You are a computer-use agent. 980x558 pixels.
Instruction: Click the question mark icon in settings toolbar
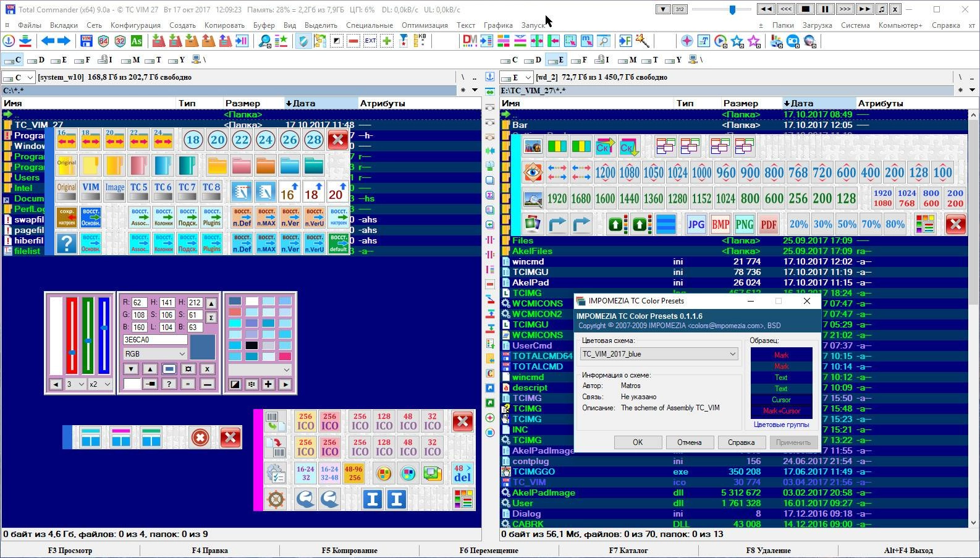tap(67, 243)
